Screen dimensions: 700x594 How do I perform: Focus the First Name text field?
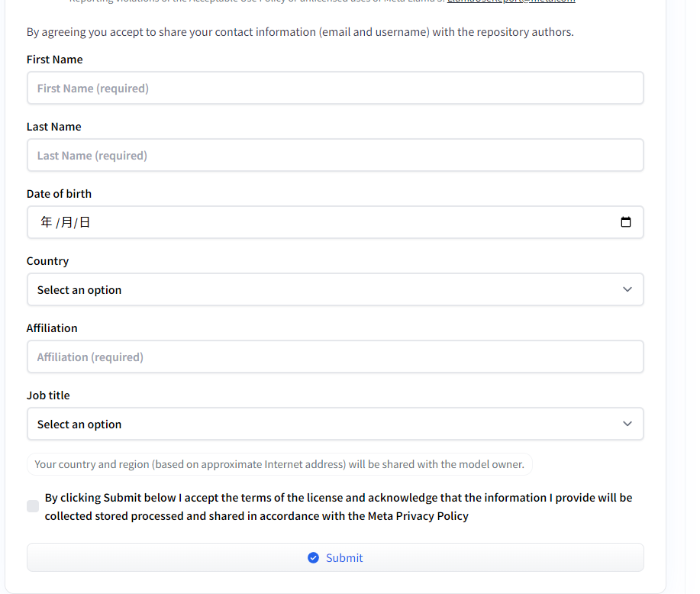[x=335, y=88]
